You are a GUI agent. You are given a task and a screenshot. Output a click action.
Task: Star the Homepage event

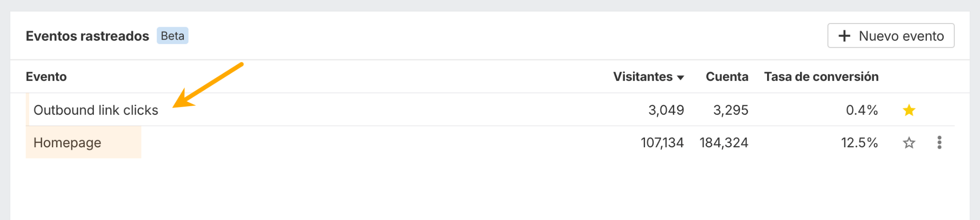tap(909, 143)
